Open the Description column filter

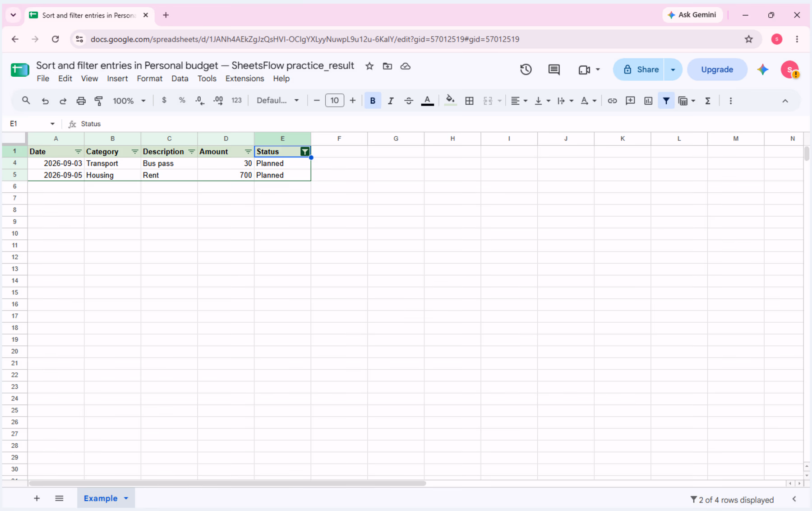192,152
